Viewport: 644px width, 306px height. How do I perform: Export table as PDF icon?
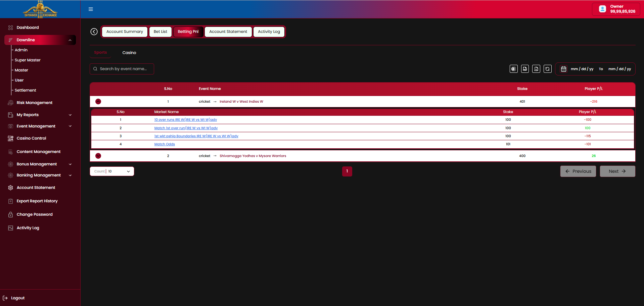(525, 69)
